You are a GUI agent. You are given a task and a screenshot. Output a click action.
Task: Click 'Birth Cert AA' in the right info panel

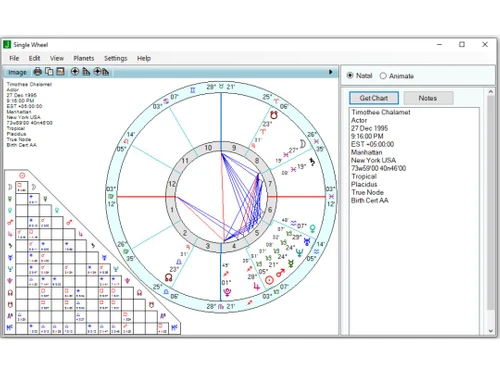(x=370, y=200)
